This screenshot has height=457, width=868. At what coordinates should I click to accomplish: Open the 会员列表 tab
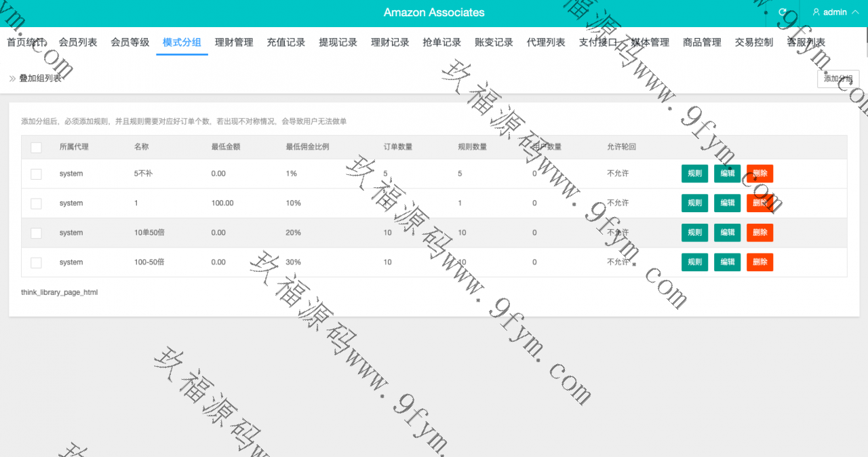[78, 42]
